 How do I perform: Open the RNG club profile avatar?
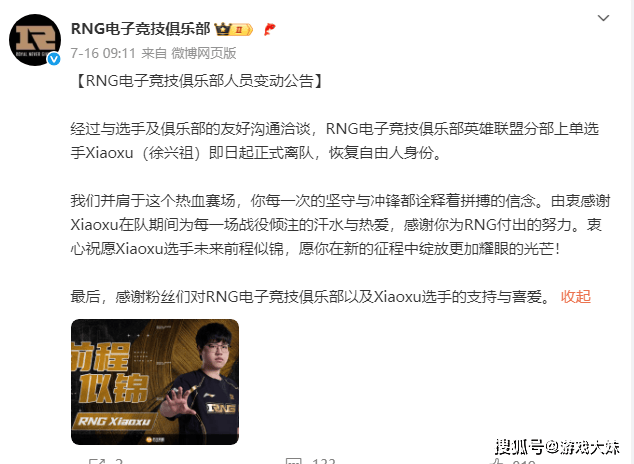click(35, 40)
